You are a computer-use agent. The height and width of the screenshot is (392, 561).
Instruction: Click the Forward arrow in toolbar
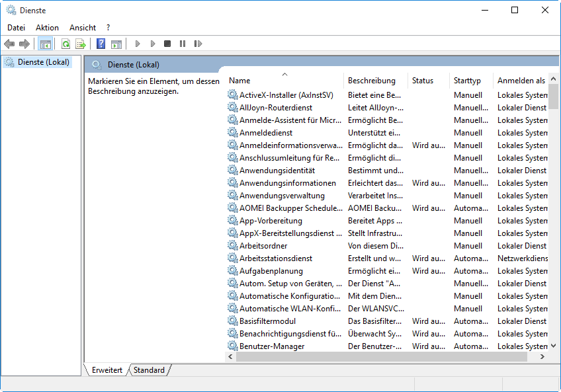click(x=24, y=44)
